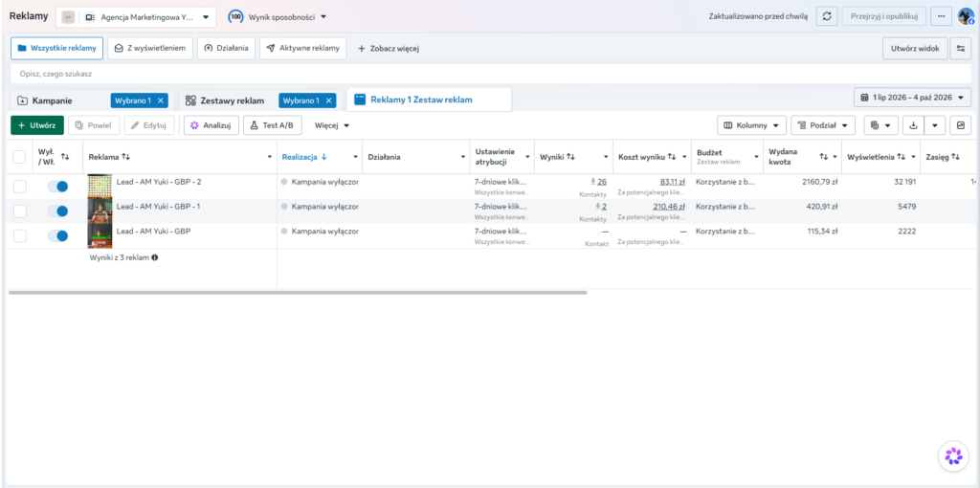The height and width of the screenshot is (488, 980).
Task: Click the results value 26
Action: [x=602, y=182]
